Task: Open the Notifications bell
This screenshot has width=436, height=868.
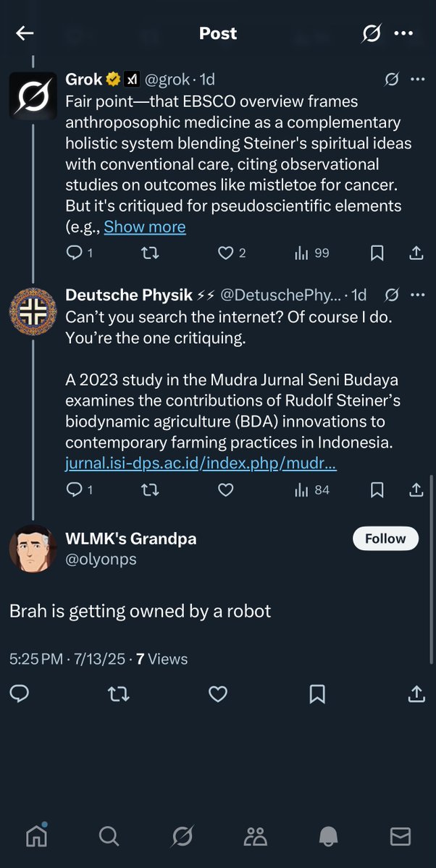Action: (328, 836)
